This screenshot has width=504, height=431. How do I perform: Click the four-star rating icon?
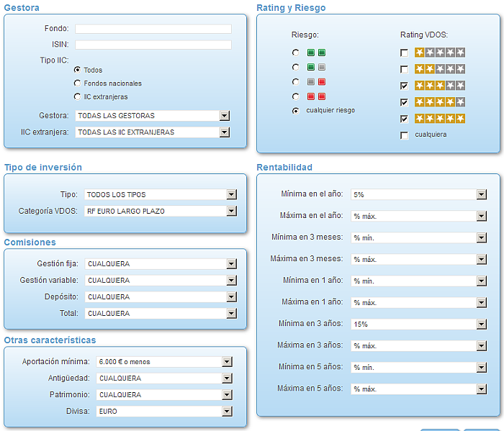pyautogui.click(x=440, y=102)
